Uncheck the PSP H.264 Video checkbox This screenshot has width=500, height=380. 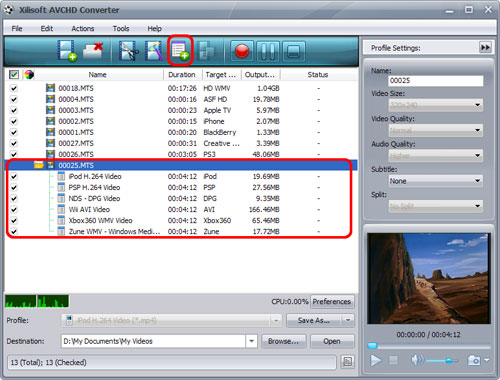point(14,187)
